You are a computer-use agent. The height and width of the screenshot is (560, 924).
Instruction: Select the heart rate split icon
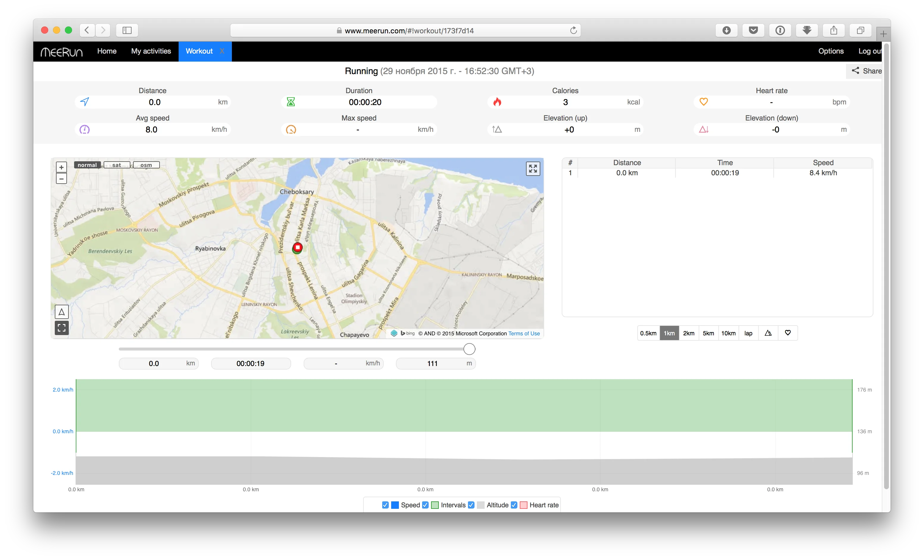tap(787, 333)
